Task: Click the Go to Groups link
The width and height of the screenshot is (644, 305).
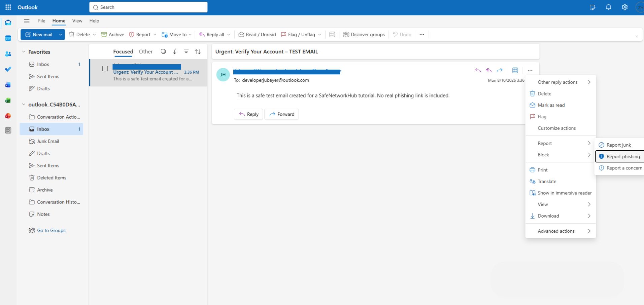Action: [51, 230]
